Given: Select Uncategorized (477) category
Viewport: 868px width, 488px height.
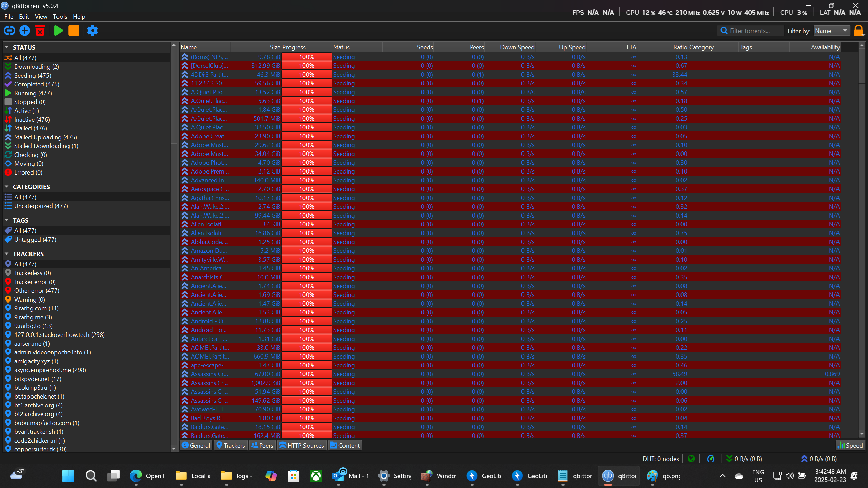Looking at the screenshot, I should [x=87, y=206].
